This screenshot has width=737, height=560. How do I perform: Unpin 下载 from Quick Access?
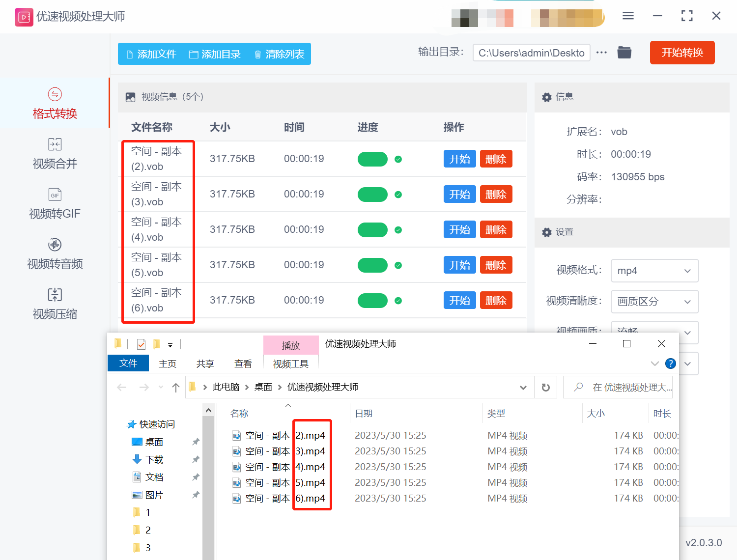(196, 459)
